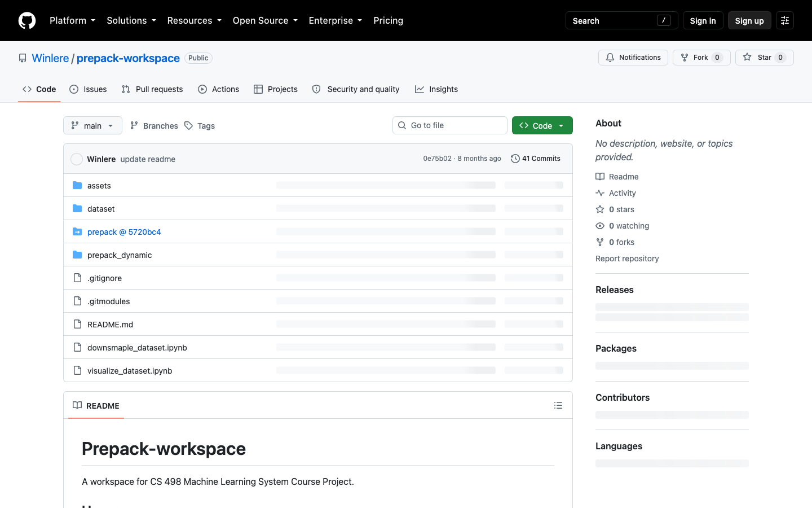Open the Pull requests tab
Viewport: 812px width, 508px height.
coord(152,89)
